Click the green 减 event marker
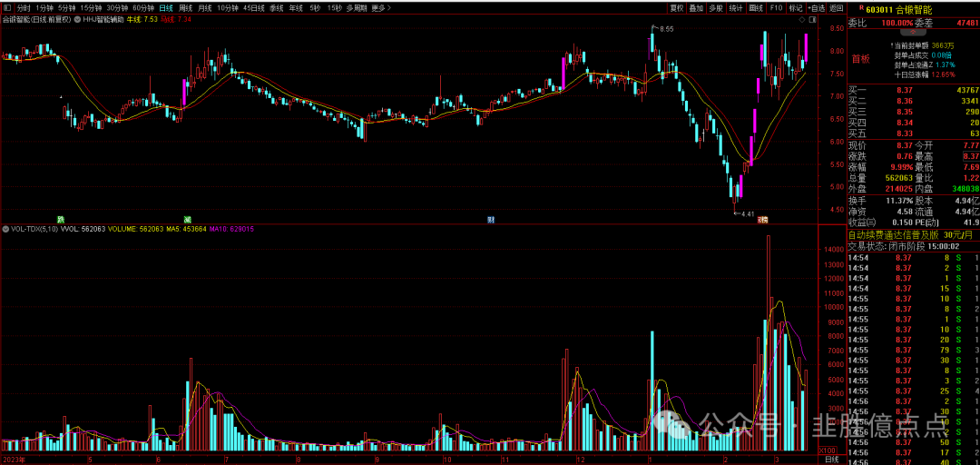This screenshot has height=465, width=980. click(x=187, y=220)
